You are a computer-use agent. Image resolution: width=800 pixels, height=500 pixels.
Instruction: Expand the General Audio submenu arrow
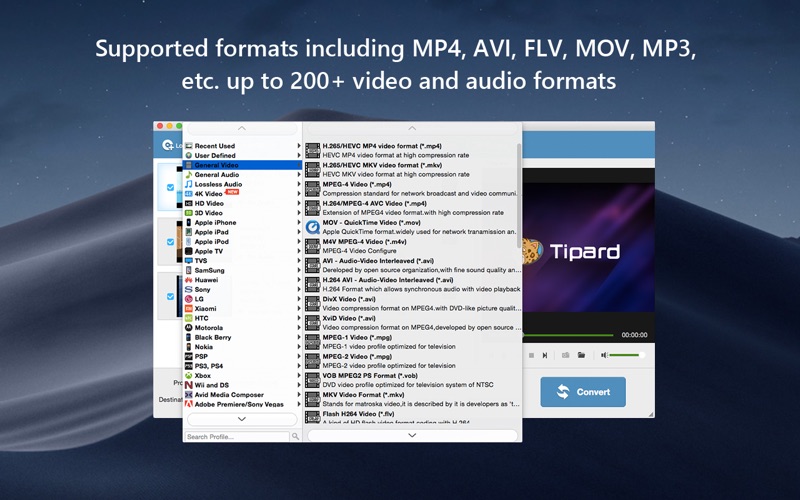pos(299,174)
